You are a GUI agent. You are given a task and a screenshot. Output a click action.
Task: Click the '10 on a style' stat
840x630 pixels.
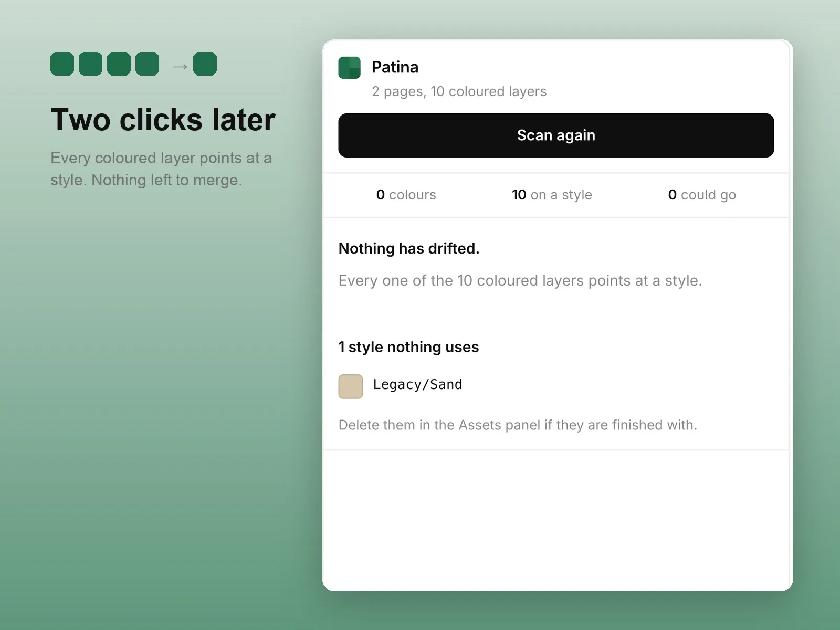552,195
